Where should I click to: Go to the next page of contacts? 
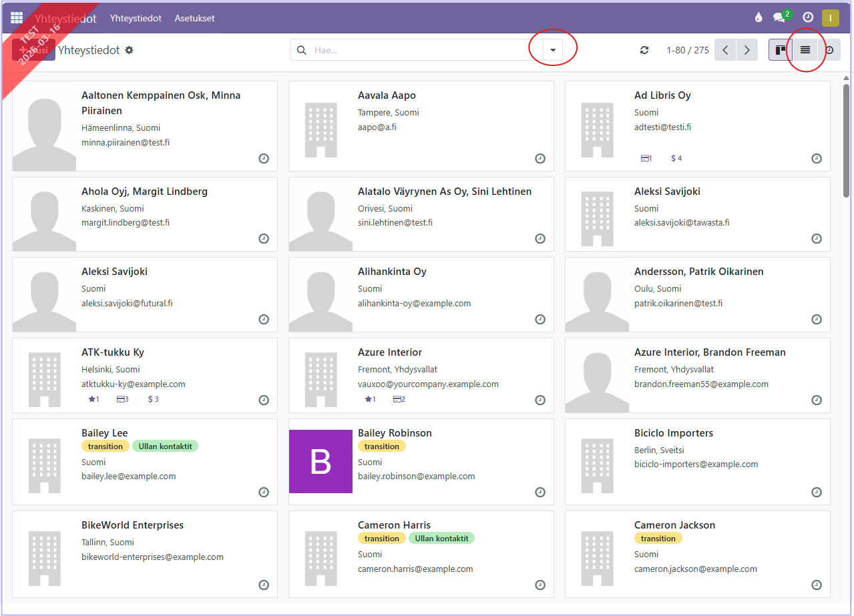(x=746, y=50)
